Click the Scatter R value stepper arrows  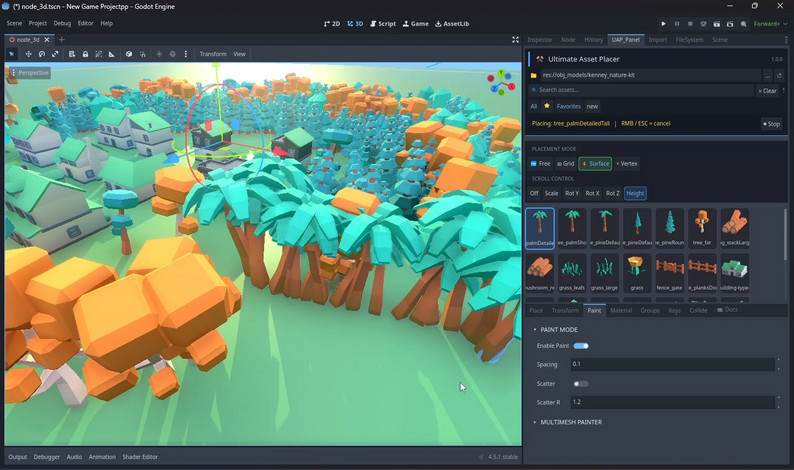(778, 402)
